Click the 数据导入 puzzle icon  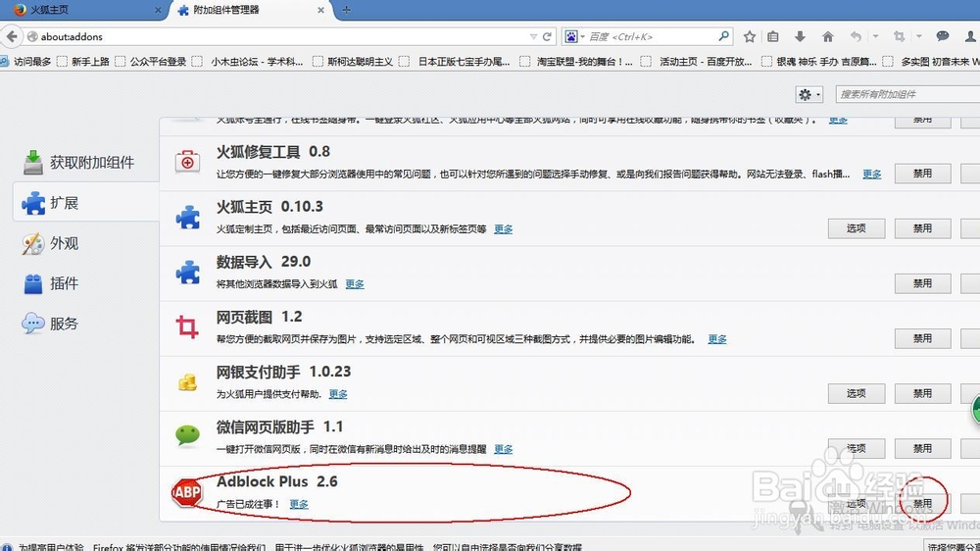[x=187, y=272]
